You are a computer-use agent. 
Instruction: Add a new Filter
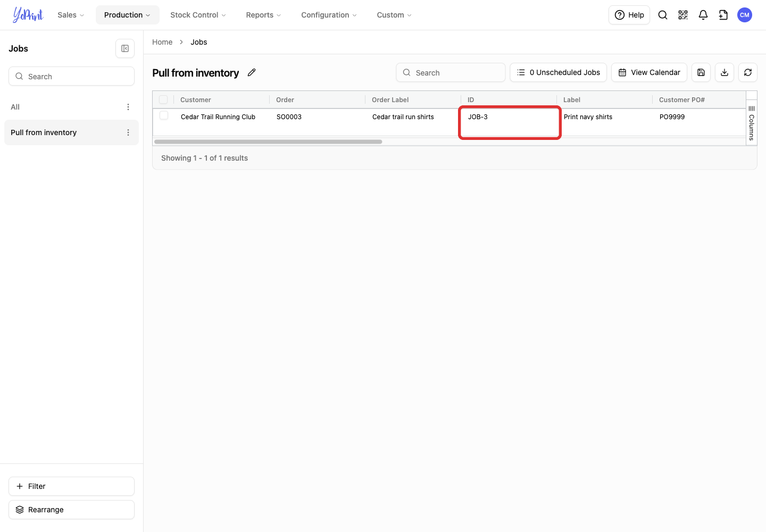pyautogui.click(x=71, y=486)
